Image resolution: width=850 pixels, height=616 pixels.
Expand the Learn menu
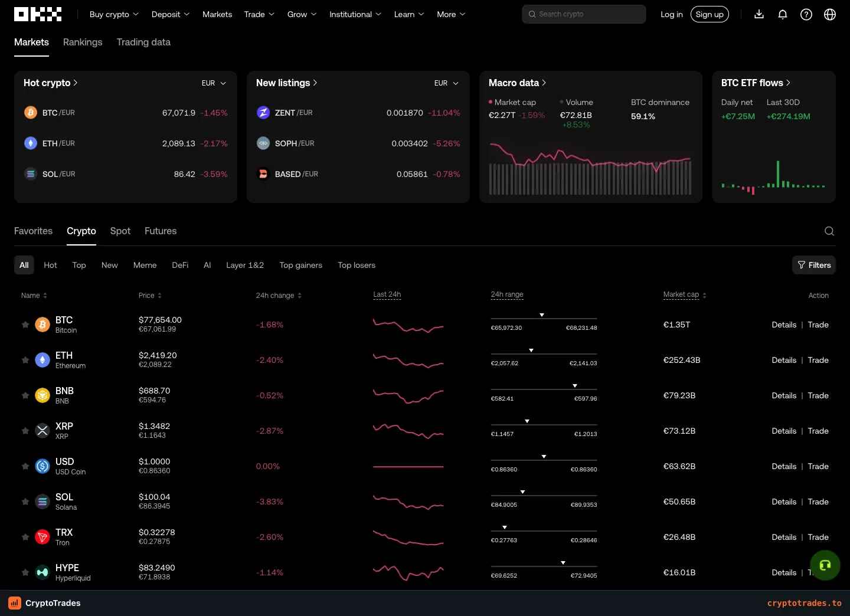[409, 14]
